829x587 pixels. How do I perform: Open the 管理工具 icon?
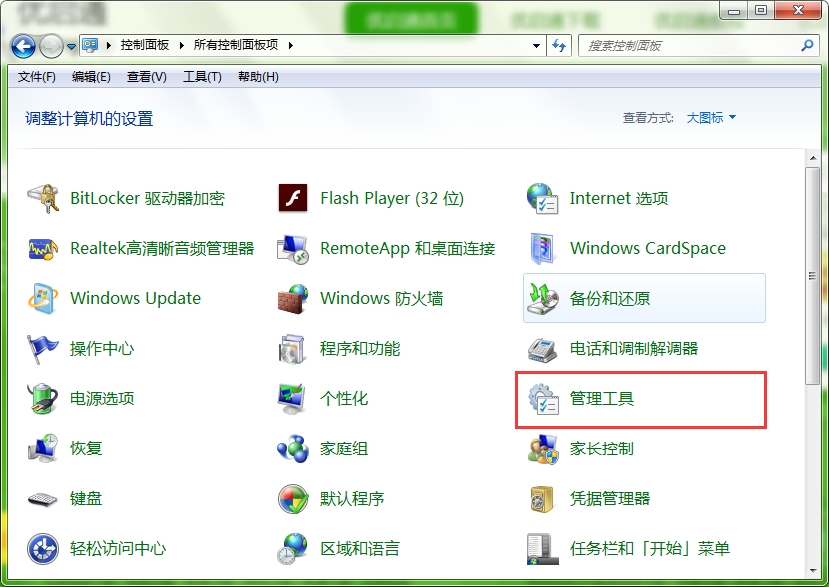[x=542, y=398]
